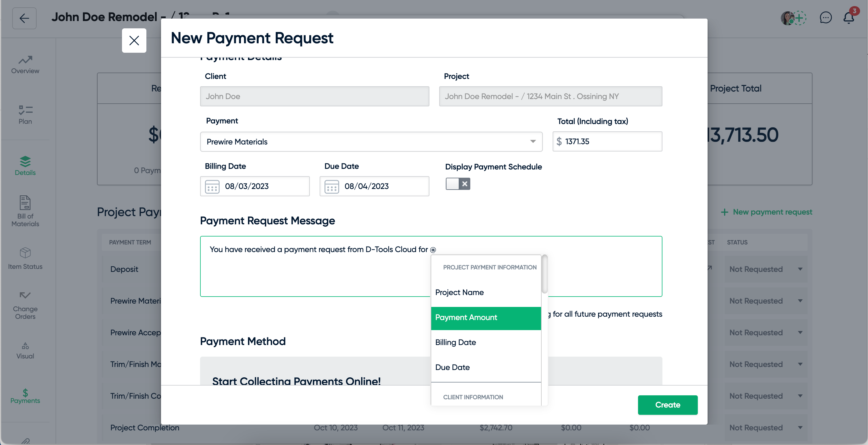Click the Client field John Doe
This screenshot has height=445, width=868.
(x=314, y=96)
